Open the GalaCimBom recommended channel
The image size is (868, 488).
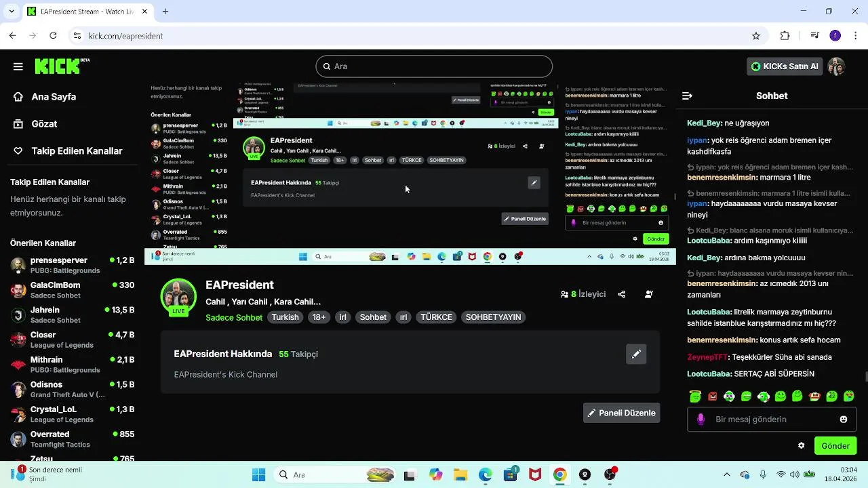(x=73, y=290)
